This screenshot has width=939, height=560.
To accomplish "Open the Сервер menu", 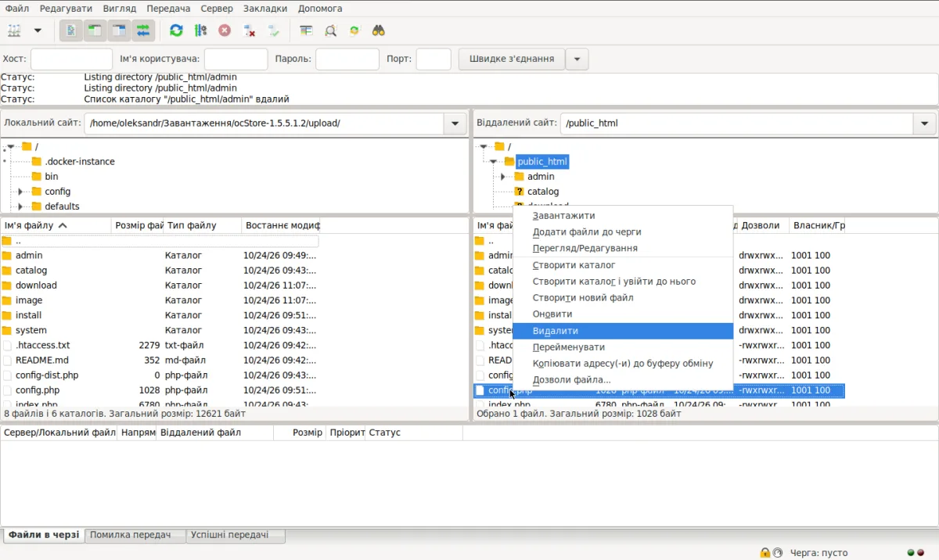I will click(217, 8).
